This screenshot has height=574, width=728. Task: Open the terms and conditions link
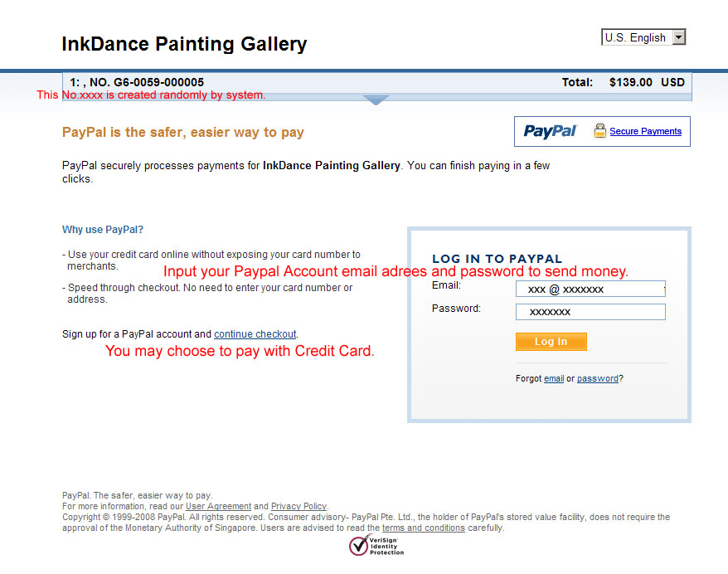point(423,528)
